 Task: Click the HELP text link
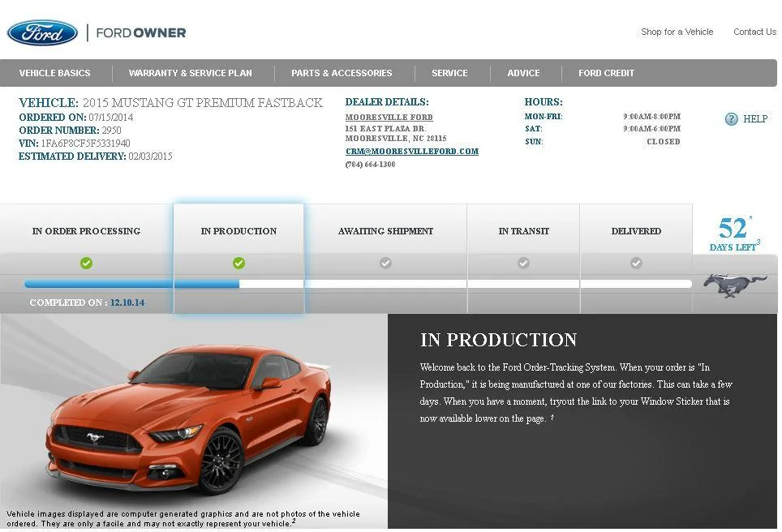[x=755, y=118]
